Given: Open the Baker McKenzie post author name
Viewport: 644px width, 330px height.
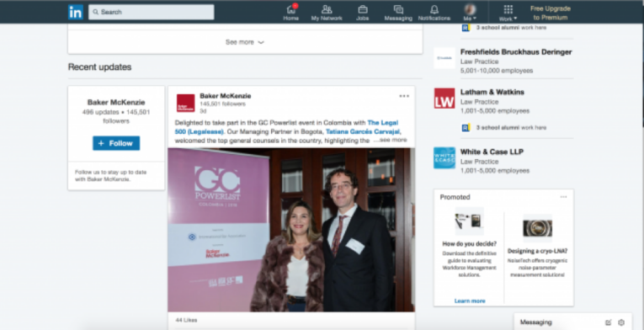Looking at the screenshot, I should [226, 96].
